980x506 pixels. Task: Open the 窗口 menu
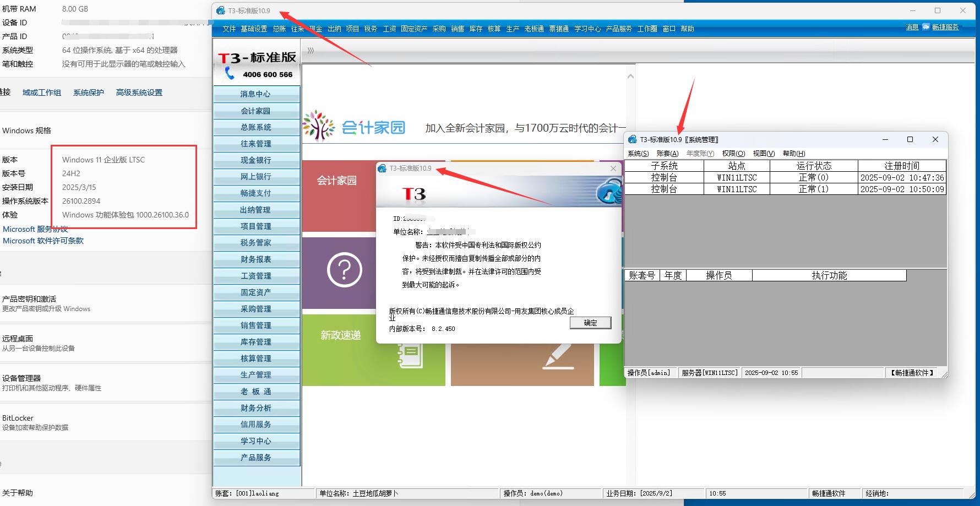pyautogui.click(x=669, y=29)
